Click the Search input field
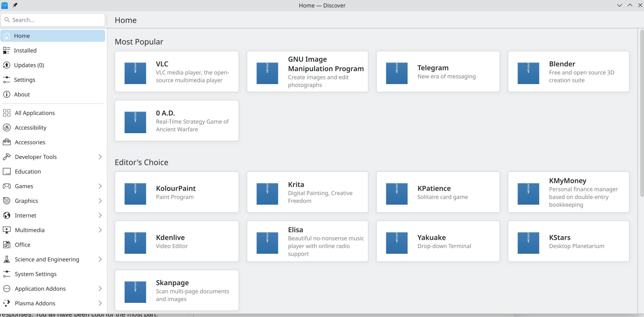644x317 pixels. pos(53,20)
